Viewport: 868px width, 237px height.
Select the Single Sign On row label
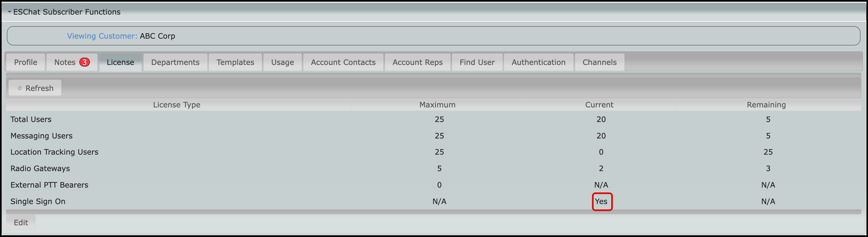[x=38, y=201]
